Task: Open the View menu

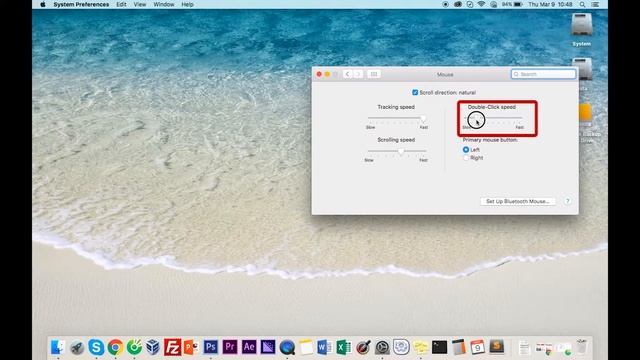Action: point(140,4)
